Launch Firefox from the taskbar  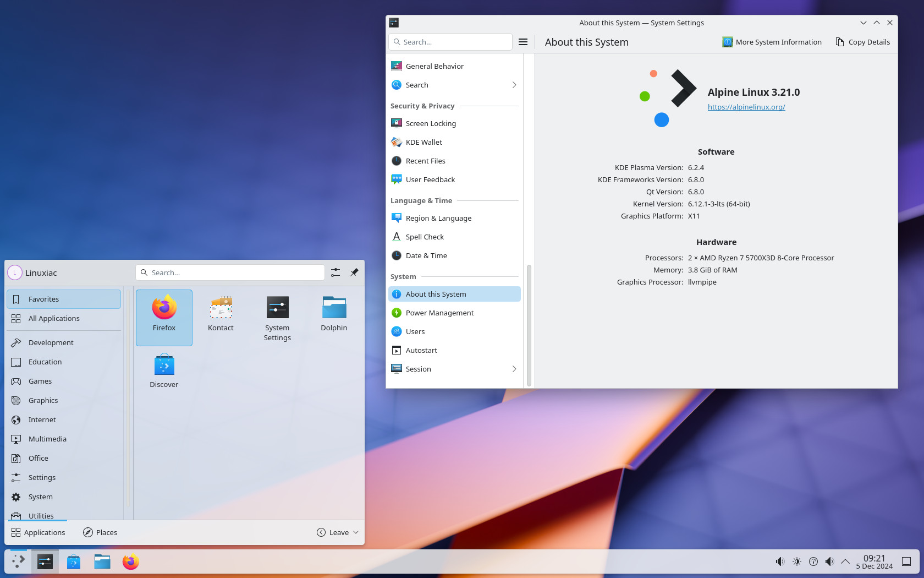point(131,561)
